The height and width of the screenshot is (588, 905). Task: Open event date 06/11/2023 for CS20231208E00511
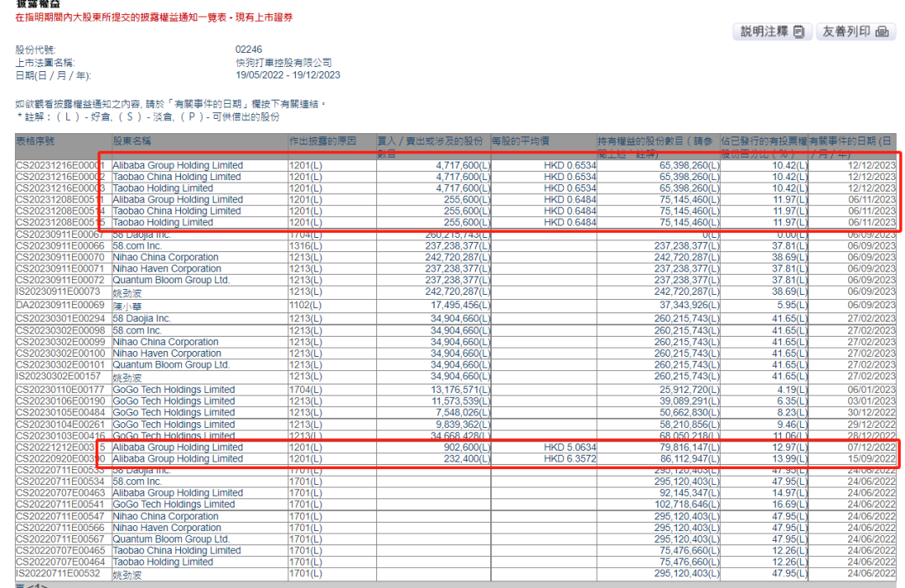pyautogui.click(x=871, y=199)
